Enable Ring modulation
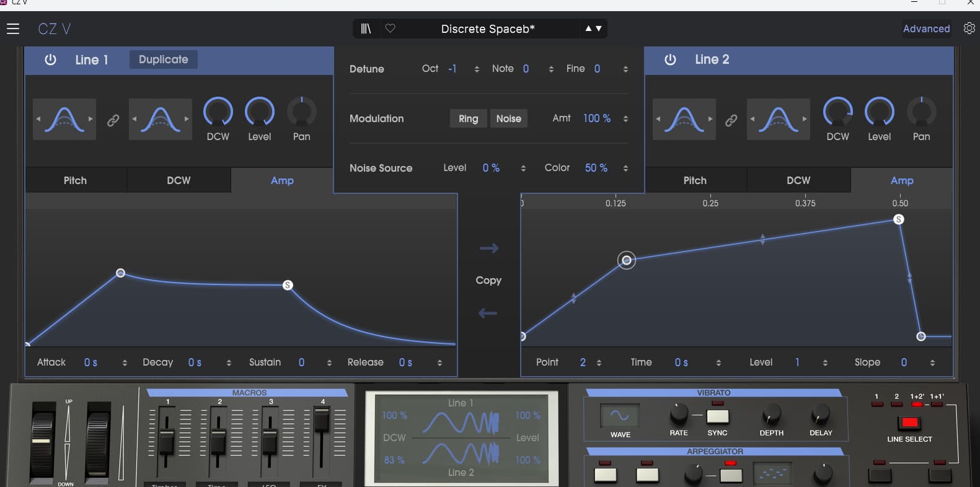The image size is (980, 487). (469, 118)
